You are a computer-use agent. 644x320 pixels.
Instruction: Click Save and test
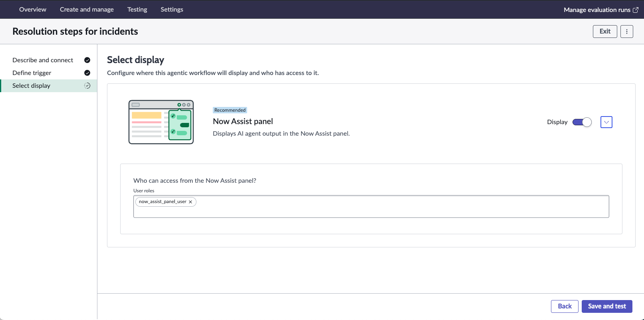607,306
